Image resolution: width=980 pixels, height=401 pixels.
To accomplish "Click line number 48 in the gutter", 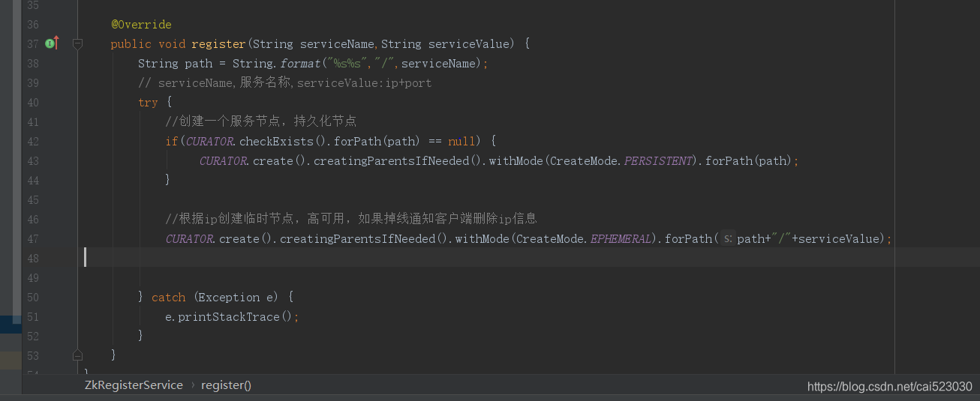I will (32, 259).
